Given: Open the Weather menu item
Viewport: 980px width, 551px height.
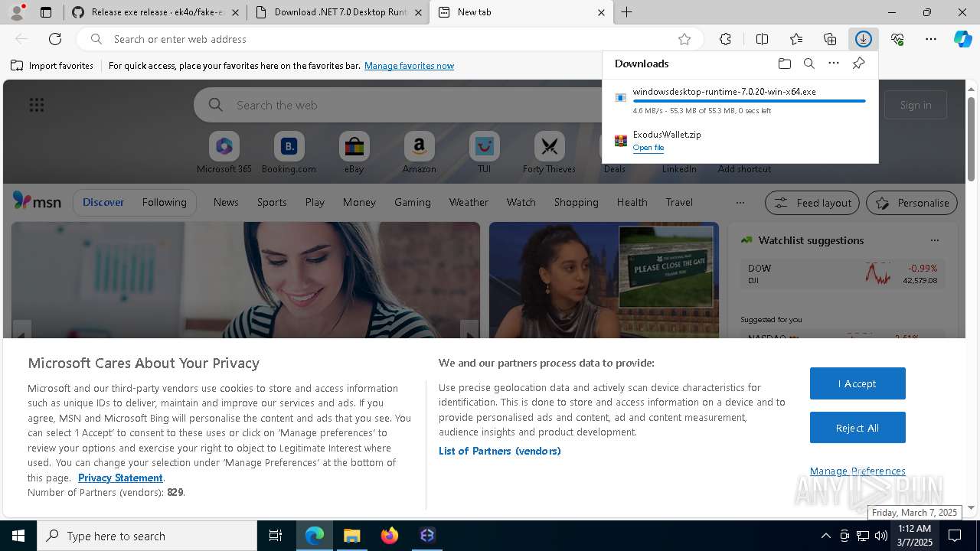Looking at the screenshot, I should tap(469, 202).
